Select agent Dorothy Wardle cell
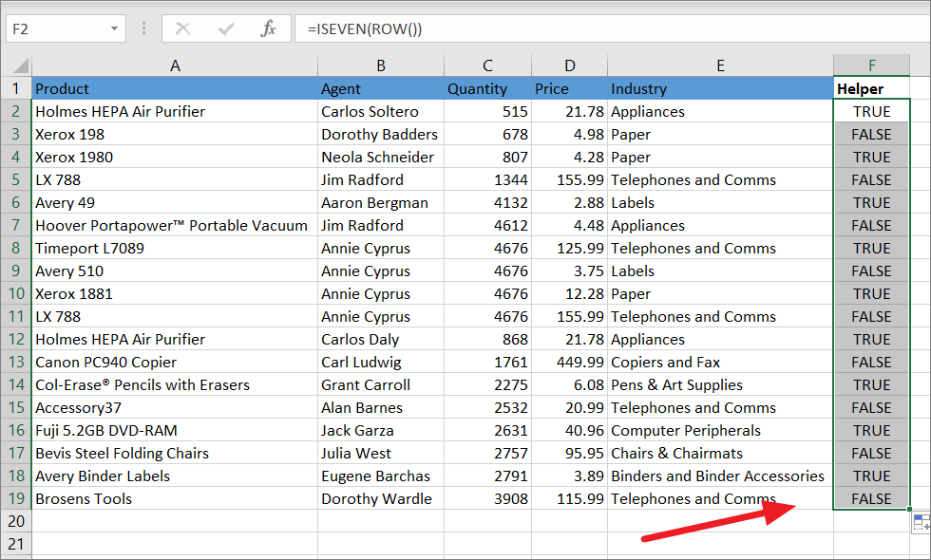 [381, 499]
